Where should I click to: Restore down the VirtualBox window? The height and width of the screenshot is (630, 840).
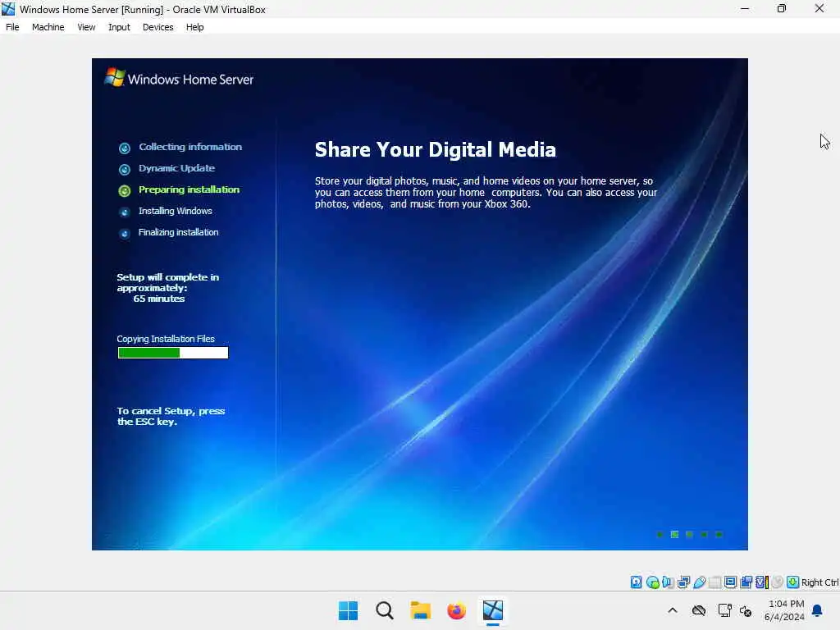coord(782,8)
